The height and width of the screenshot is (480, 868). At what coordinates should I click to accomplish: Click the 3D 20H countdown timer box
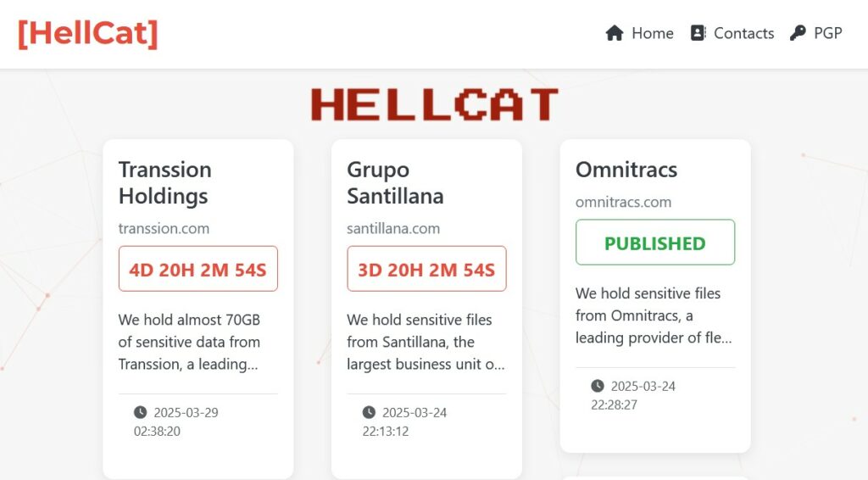click(426, 269)
